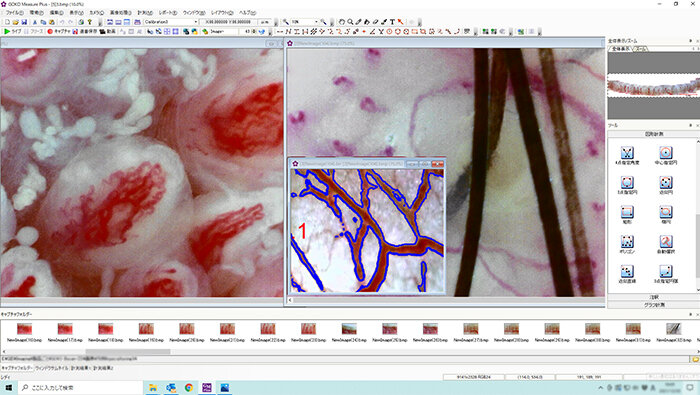
Task: Open the ファイル menu
Action: pyautogui.click(x=15, y=13)
